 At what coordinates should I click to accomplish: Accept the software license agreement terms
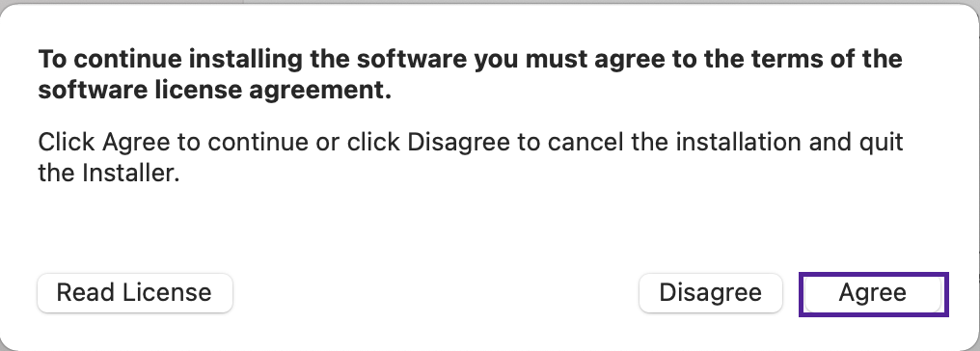[873, 293]
